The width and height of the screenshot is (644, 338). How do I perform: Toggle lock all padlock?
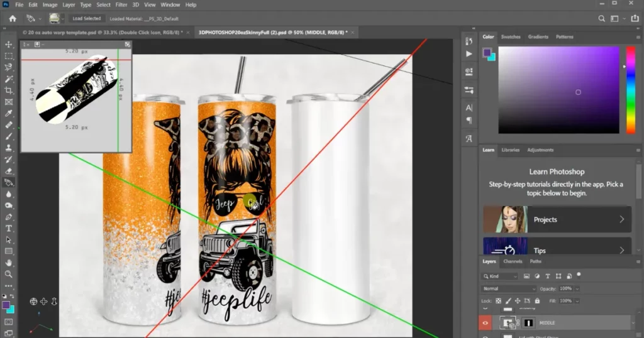tap(537, 301)
